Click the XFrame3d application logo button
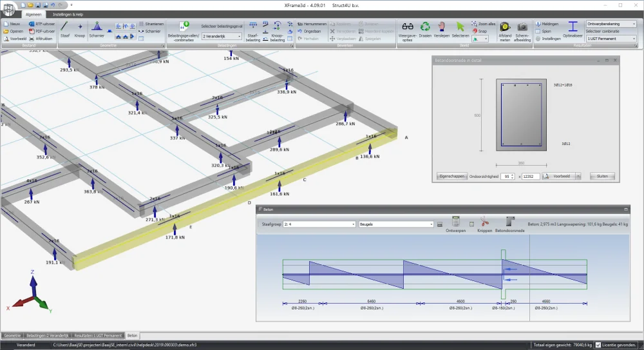The width and height of the screenshot is (644, 350). (8, 8)
